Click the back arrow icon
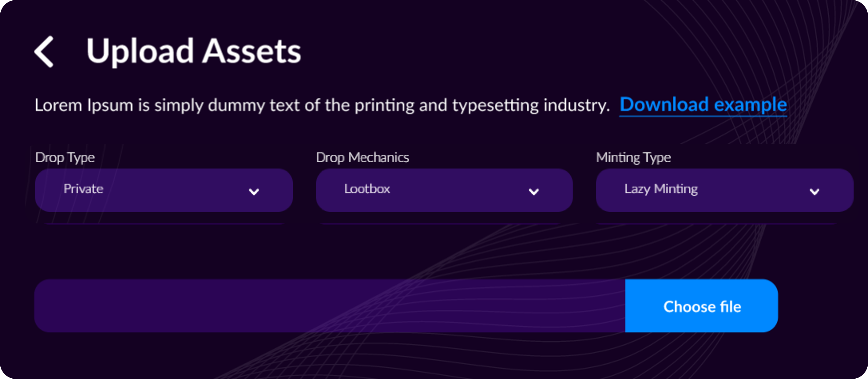 tap(44, 52)
